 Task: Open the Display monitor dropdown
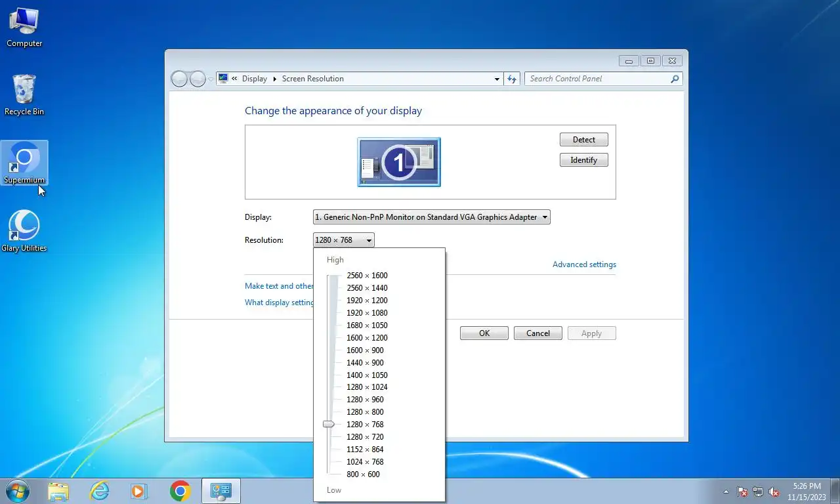coord(432,217)
